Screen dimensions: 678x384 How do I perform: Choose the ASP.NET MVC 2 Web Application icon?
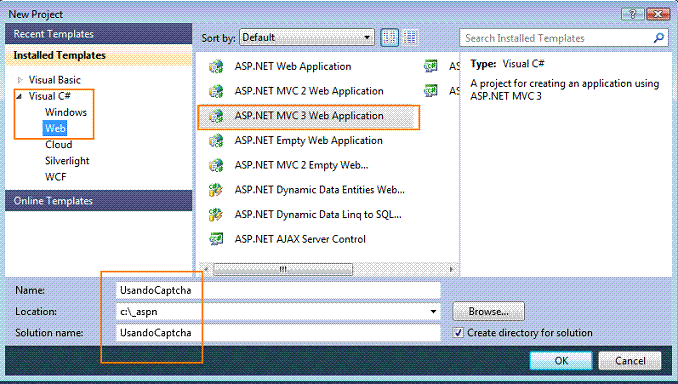point(216,91)
